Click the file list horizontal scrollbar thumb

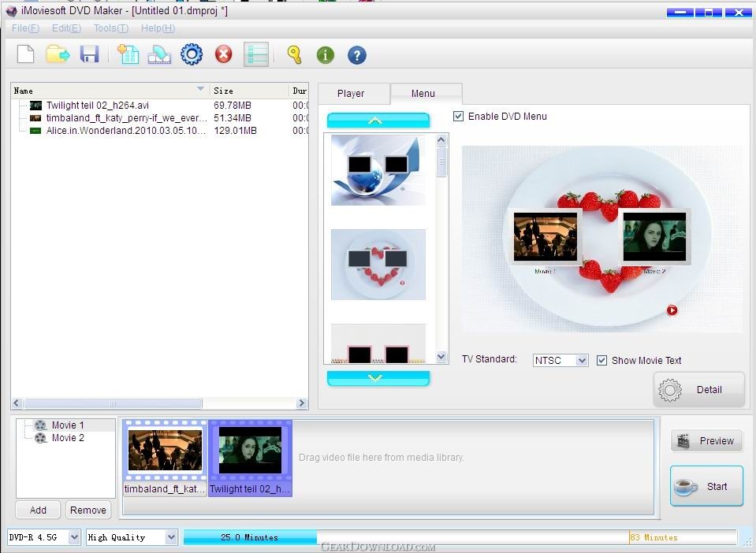pos(113,403)
